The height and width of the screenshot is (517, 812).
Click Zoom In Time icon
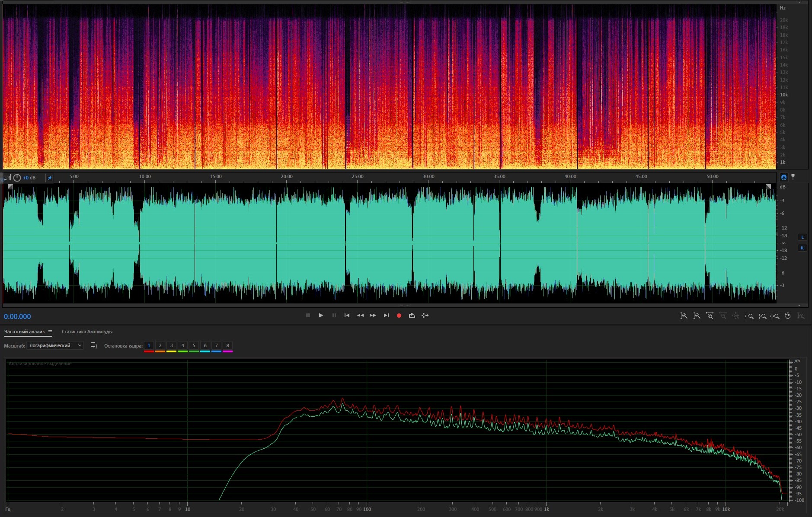pyautogui.click(x=710, y=316)
